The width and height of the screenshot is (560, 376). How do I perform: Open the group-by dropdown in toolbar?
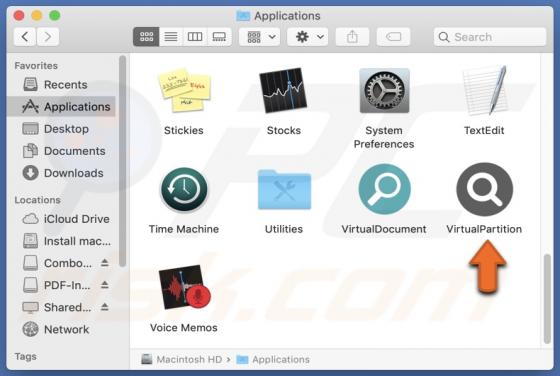[x=260, y=37]
